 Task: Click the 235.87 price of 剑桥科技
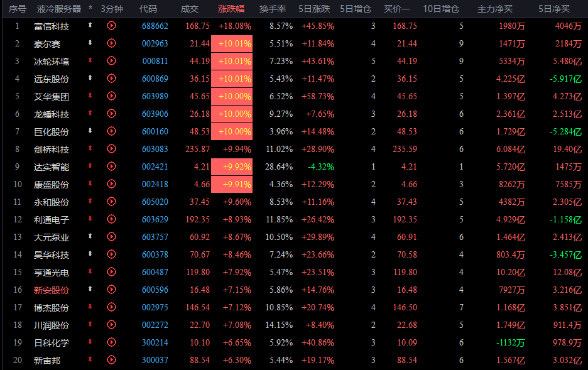pyautogui.click(x=198, y=150)
